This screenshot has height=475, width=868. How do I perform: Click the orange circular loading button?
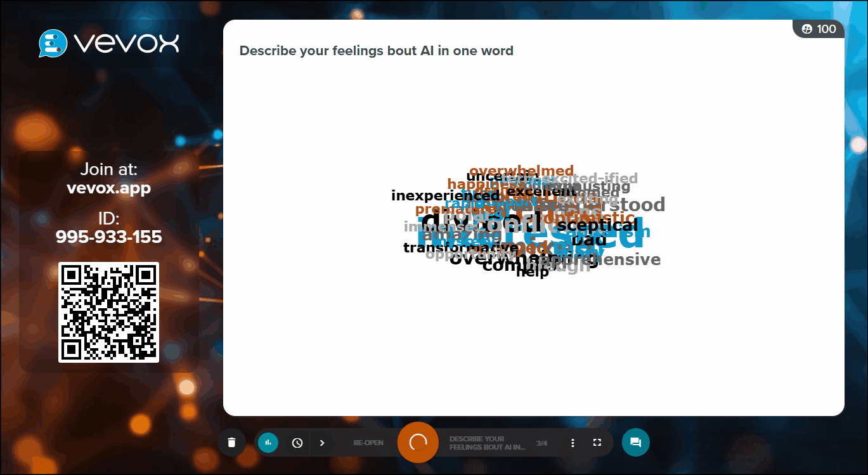point(418,442)
